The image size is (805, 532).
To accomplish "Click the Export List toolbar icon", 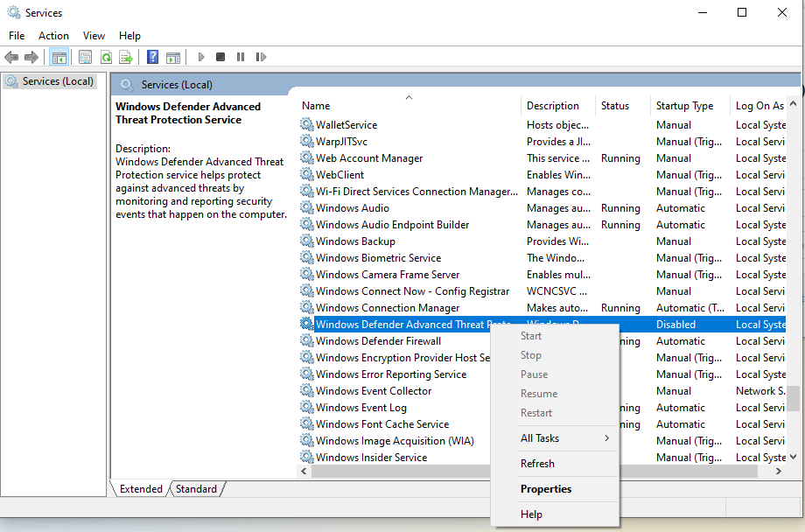I will (x=126, y=57).
